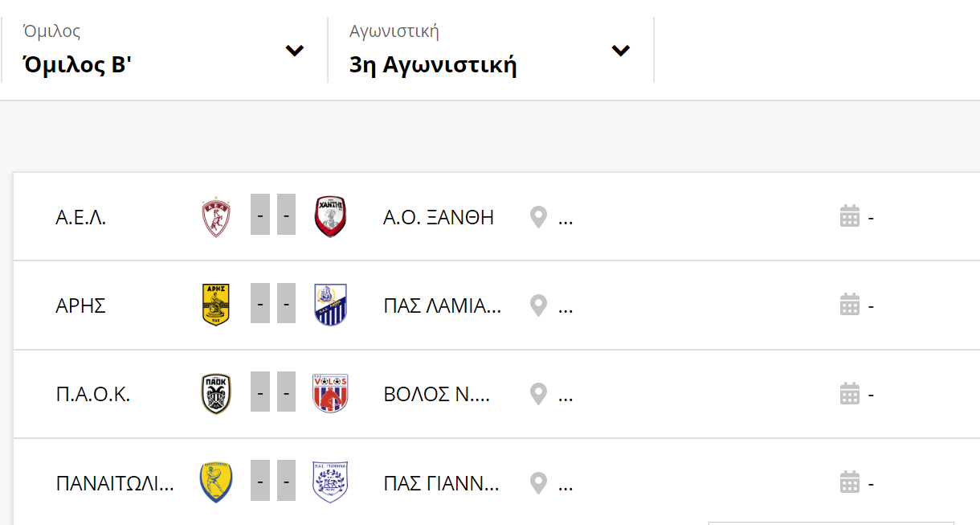Click location pin in Π.Α.Ο.Κ. match row
The image size is (980, 525).
point(538,394)
